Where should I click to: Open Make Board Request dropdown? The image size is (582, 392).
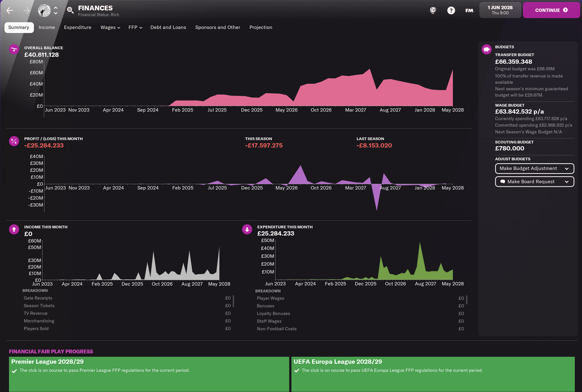534,181
